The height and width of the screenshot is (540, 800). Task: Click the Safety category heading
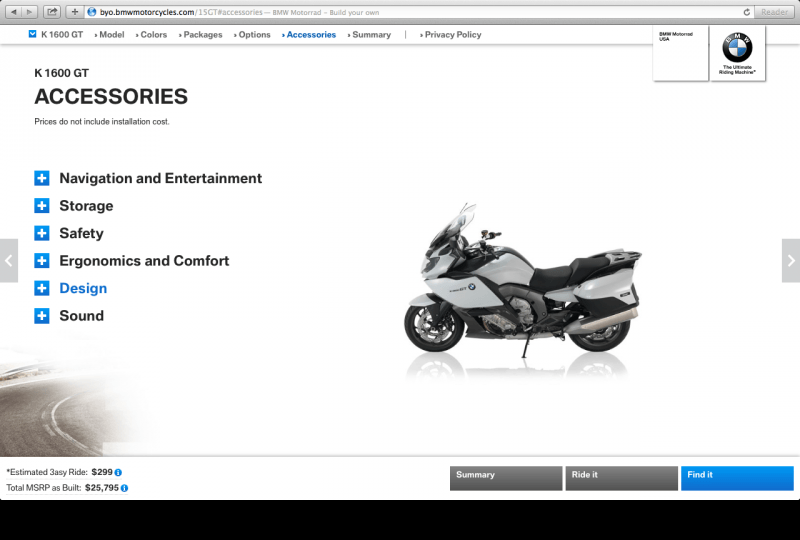click(x=82, y=233)
